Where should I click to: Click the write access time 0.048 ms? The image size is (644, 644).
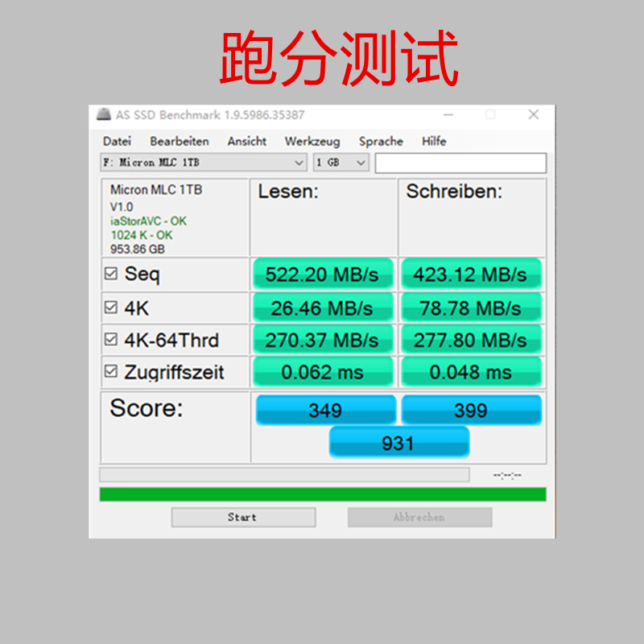[471, 372]
